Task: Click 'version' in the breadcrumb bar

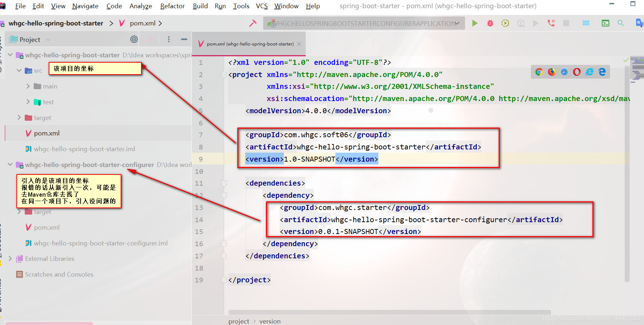Action: click(270, 321)
